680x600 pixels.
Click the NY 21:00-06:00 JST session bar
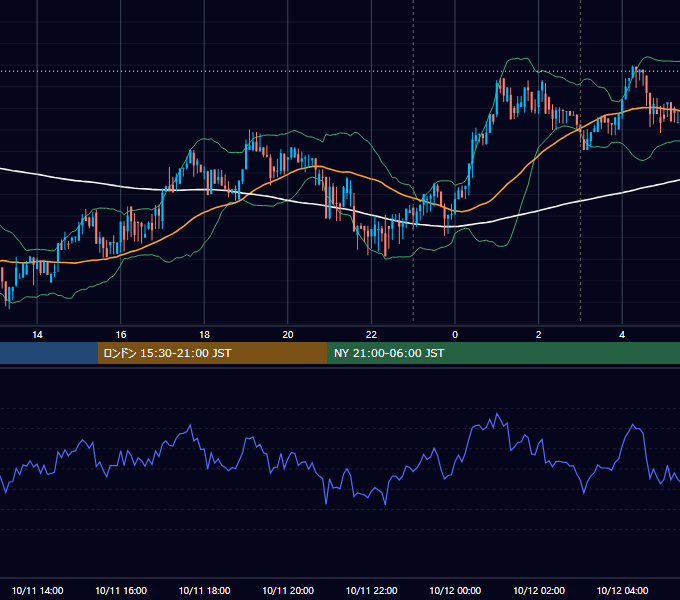[x=503, y=353]
